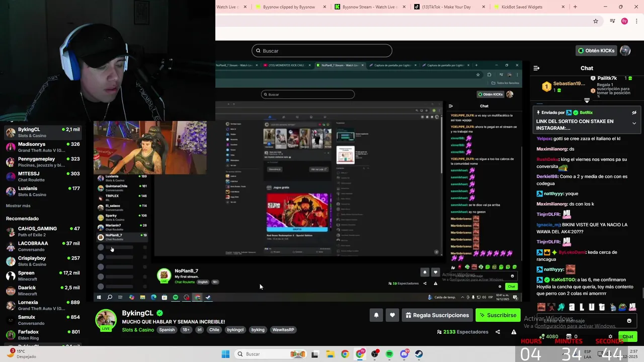The image size is (644, 362).
Task: Open a new browser tab with plus button
Action: (x=575, y=7)
